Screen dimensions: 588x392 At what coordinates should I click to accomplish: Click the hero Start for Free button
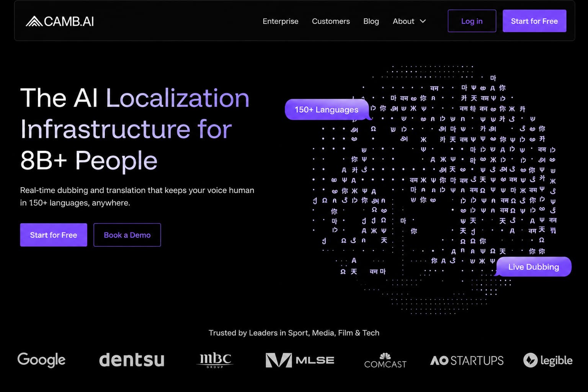pyautogui.click(x=54, y=235)
